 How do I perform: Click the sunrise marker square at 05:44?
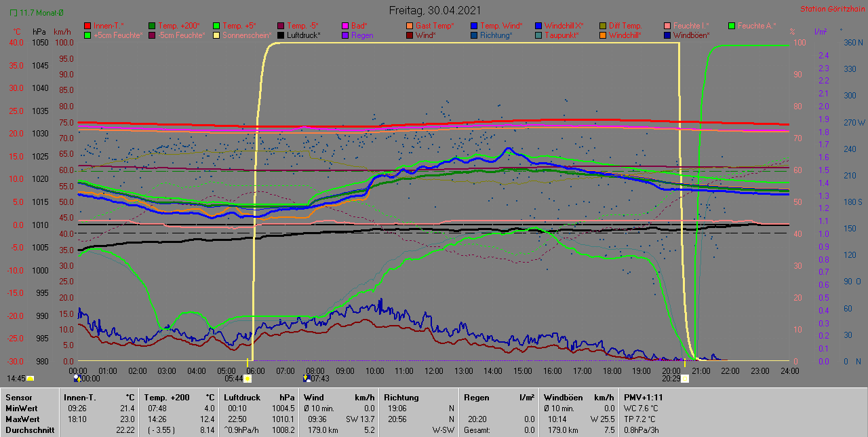pyautogui.click(x=248, y=379)
